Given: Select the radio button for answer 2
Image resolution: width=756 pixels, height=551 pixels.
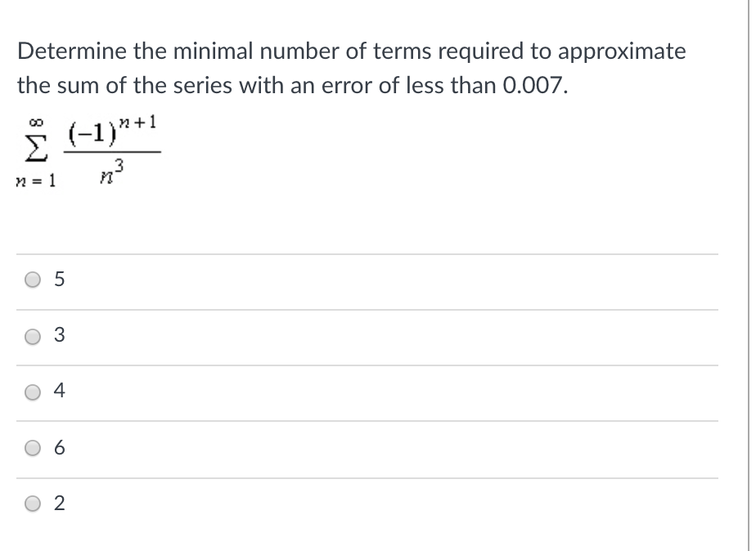Looking at the screenshot, I should coord(32,503).
